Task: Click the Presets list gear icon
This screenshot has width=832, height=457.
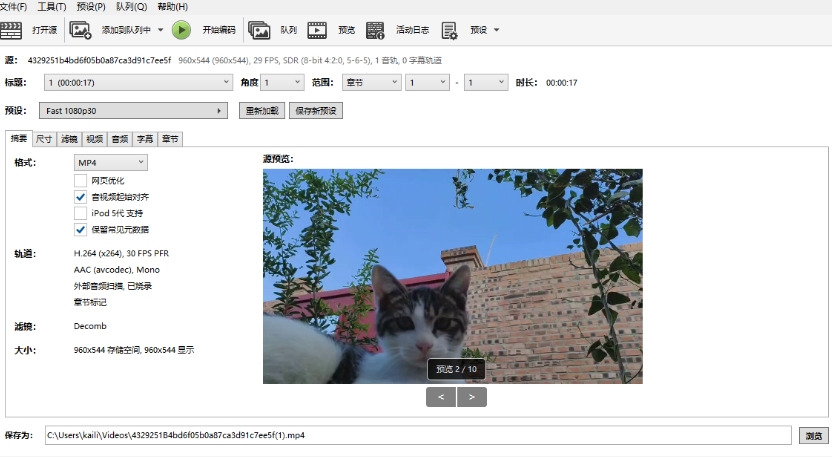Action: [x=449, y=30]
